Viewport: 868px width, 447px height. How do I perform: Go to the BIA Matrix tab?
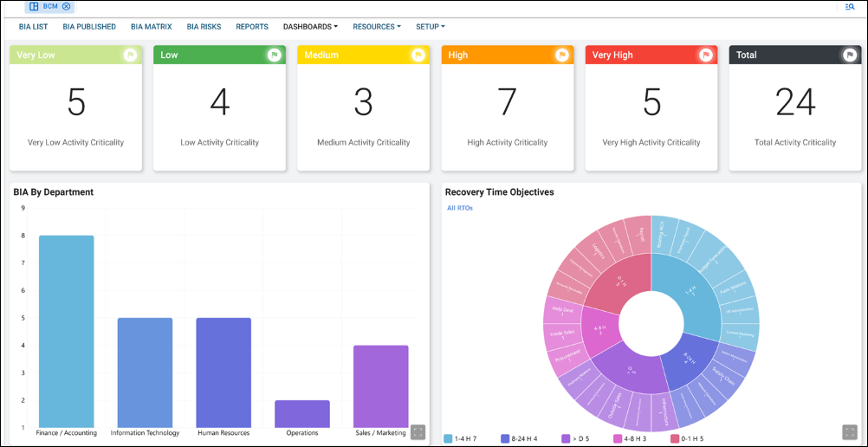(x=152, y=27)
